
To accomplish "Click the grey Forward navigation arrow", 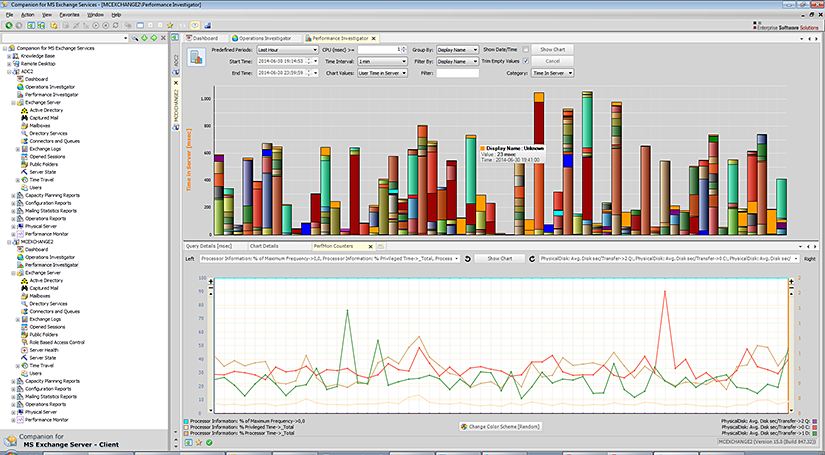I will point(19,25).
